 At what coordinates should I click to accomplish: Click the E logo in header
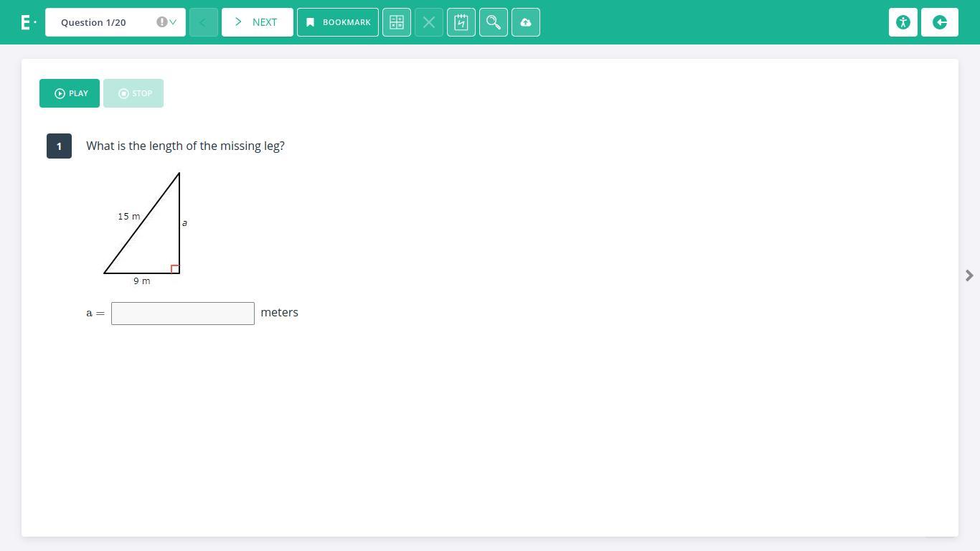click(x=27, y=22)
